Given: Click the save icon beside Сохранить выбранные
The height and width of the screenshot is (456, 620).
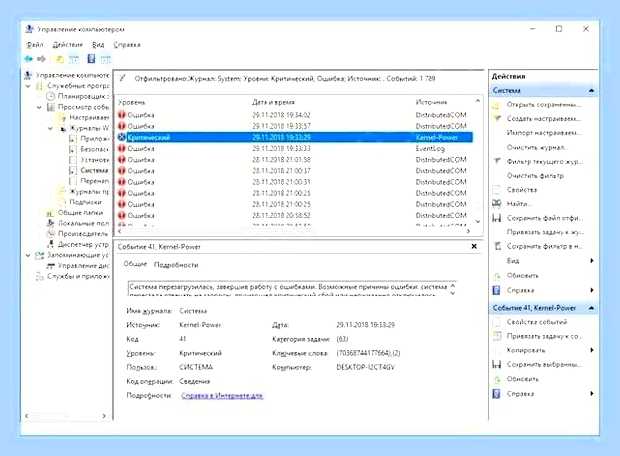Looking at the screenshot, I should tap(497, 364).
